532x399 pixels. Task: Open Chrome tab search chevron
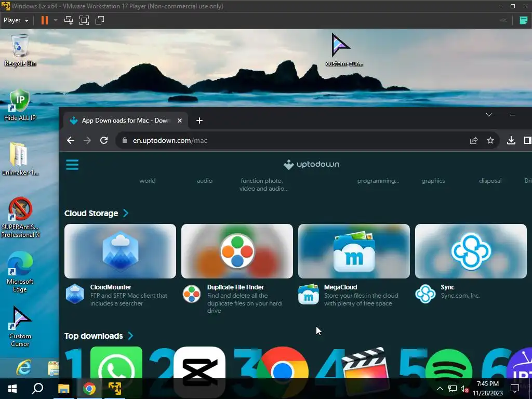(x=489, y=115)
